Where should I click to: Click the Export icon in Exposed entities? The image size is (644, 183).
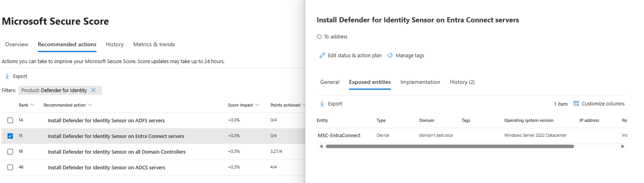[322, 104]
